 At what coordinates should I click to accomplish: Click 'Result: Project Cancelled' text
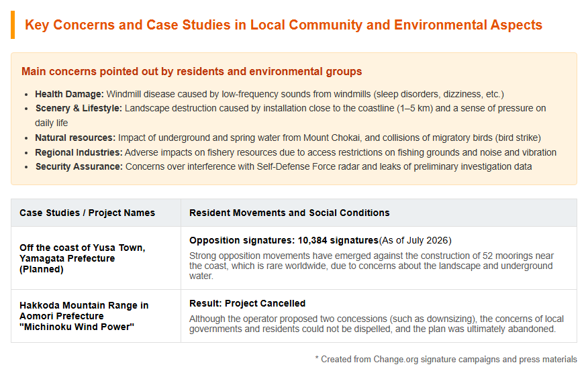click(x=248, y=303)
